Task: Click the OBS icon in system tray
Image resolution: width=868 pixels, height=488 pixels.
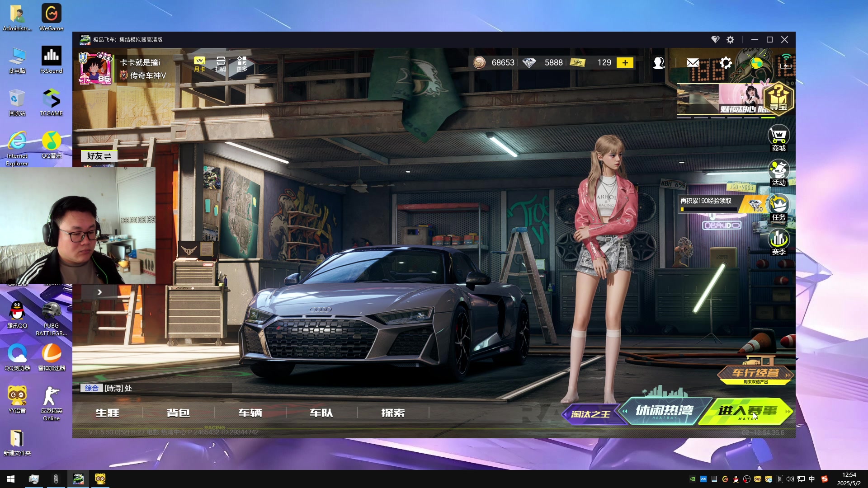Action: (746, 479)
